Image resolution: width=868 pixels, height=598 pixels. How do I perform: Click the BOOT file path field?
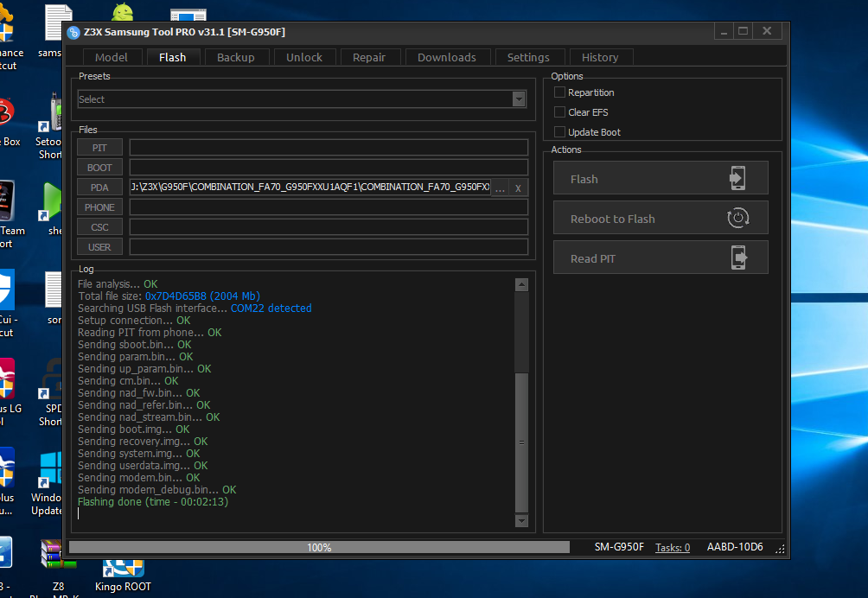click(x=329, y=168)
